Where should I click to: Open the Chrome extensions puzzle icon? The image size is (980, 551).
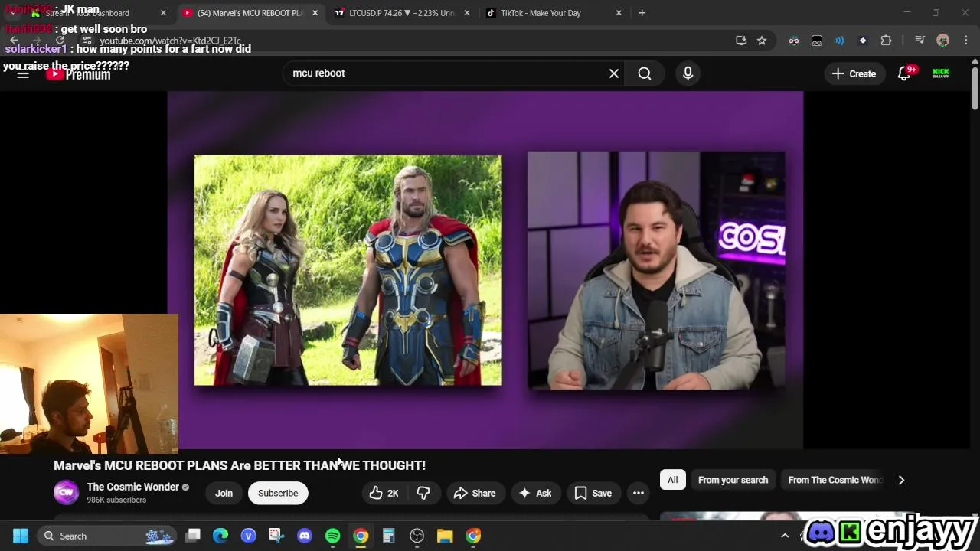click(886, 41)
